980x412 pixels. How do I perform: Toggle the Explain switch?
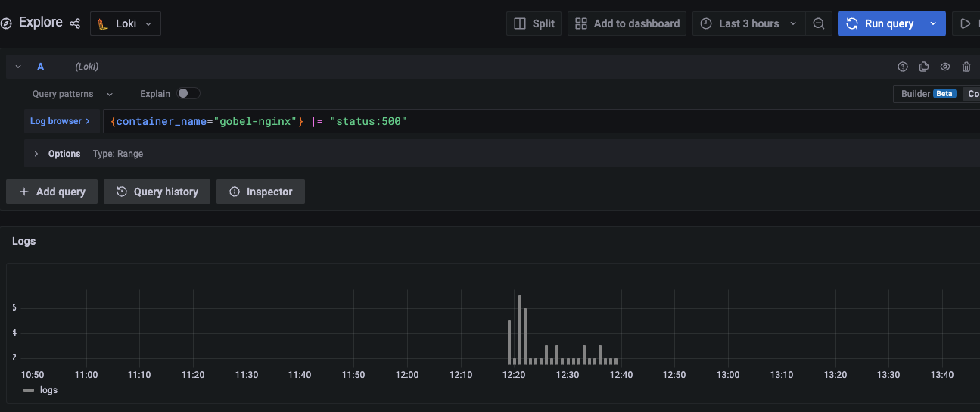tap(188, 94)
